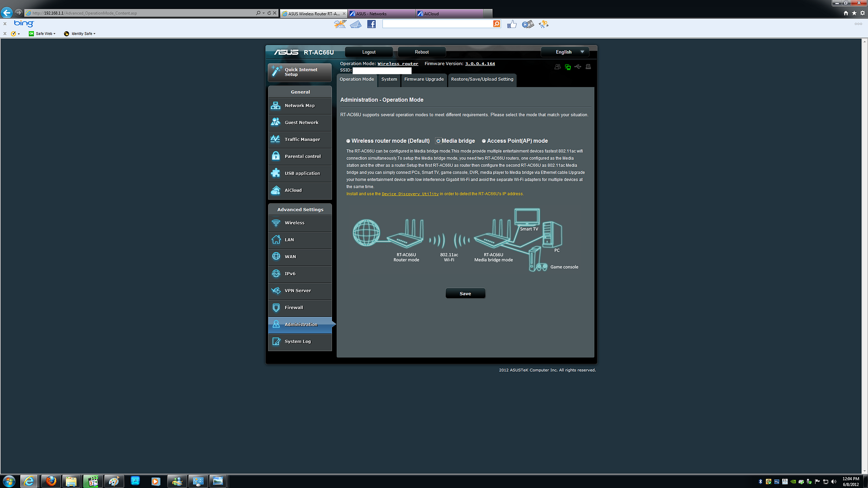This screenshot has height=488, width=868.
Task: Open Traffic Manager
Action: click(x=300, y=140)
